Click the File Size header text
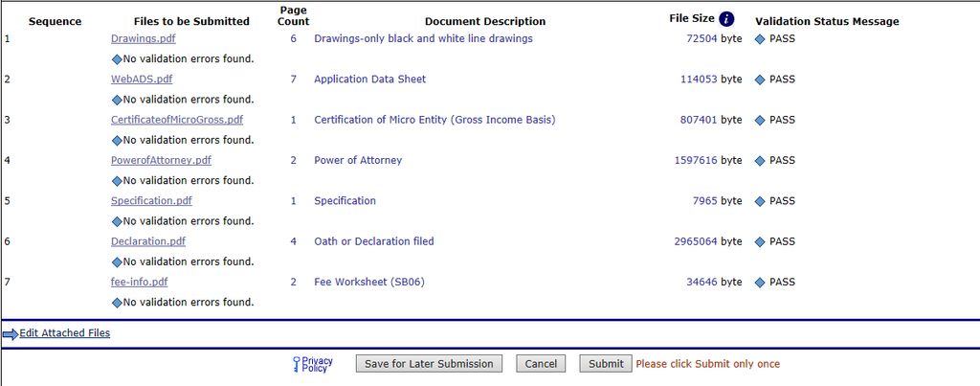 coord(692,19)
